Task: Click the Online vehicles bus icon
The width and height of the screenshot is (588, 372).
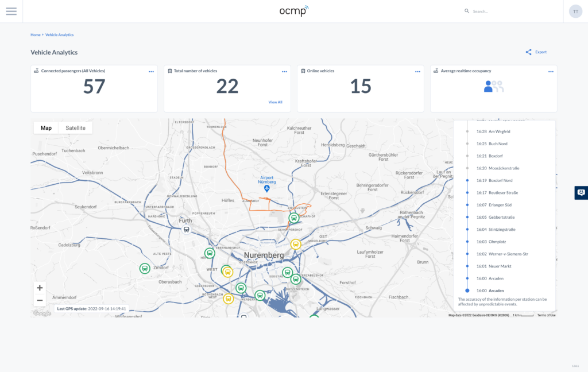Action: [303, 71]
